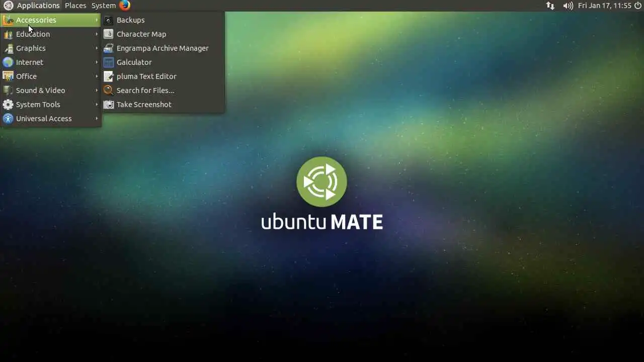This screenshot has width=644, height=362.
Task: Click the pluma Text Editor icon
Action: [x=109, y=76]
